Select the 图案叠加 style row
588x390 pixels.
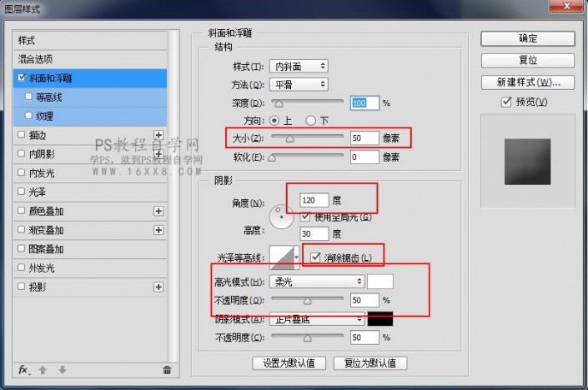90,249
